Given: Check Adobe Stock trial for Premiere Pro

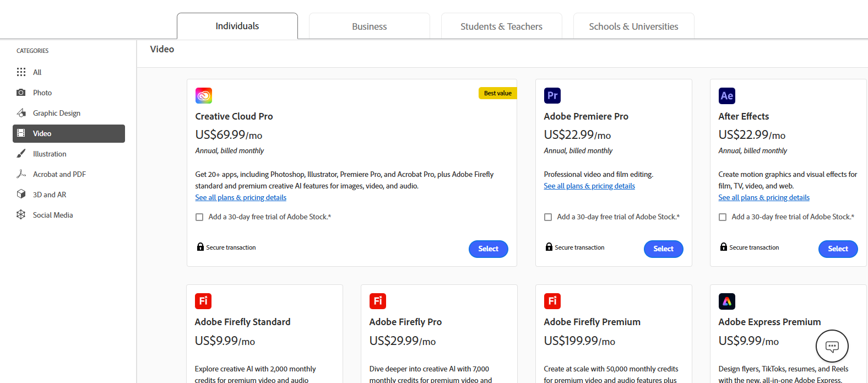Looking at the screenshot, I should tap(548, 217).
